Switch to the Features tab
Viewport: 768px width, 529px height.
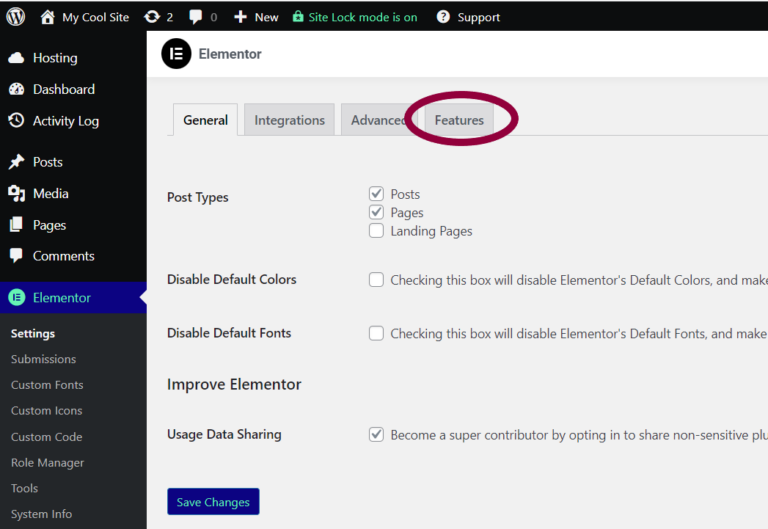[x=459, y=120]
